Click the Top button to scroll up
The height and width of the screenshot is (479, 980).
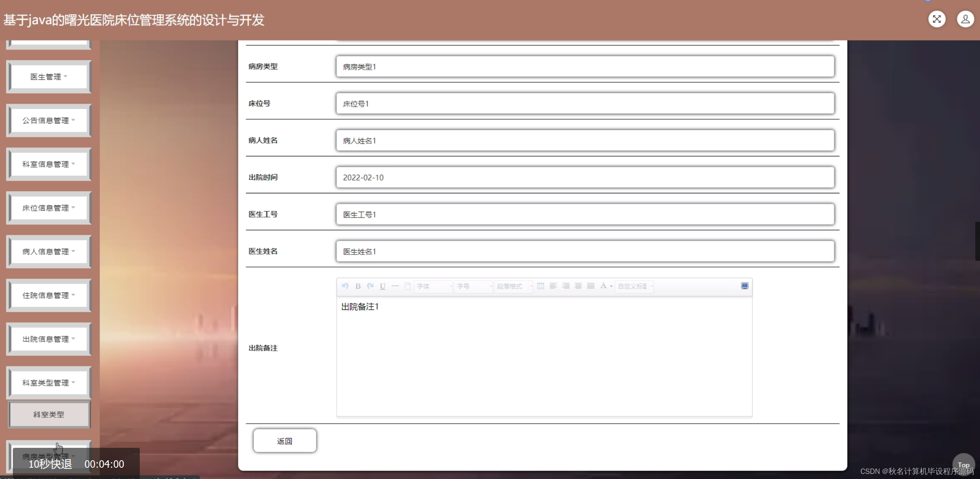964,464
